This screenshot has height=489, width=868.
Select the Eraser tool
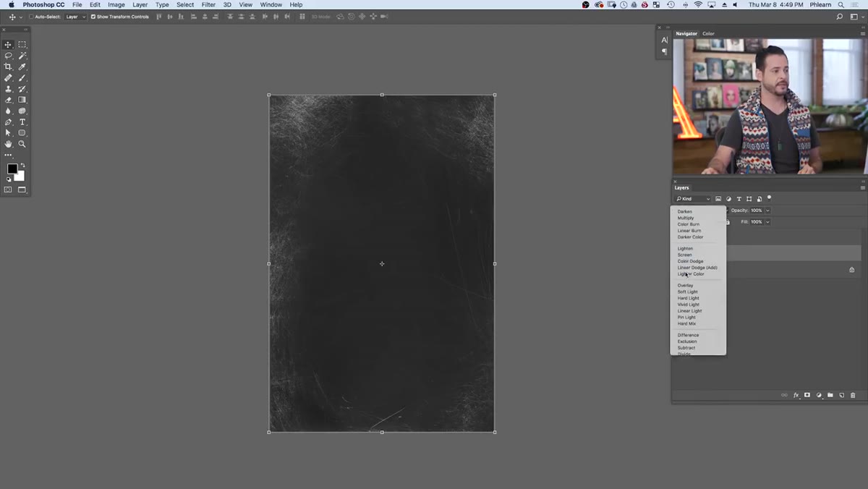8,100
